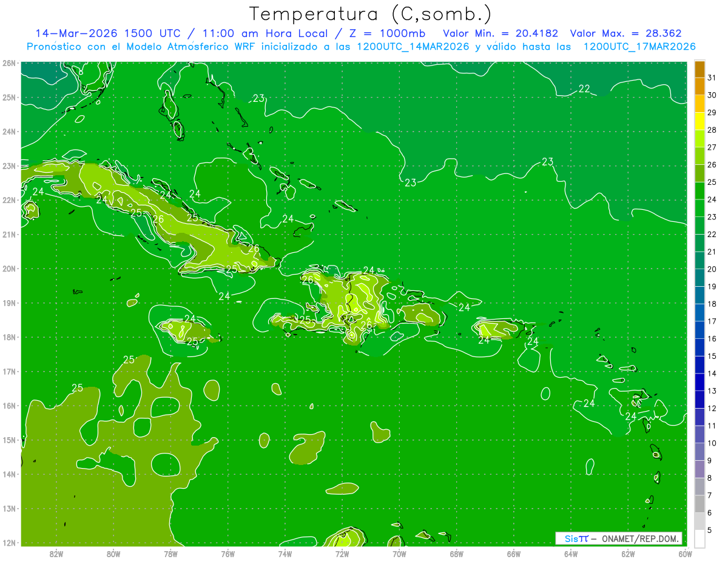Click the '12N' latitude axis label

(x=9, y=543)
